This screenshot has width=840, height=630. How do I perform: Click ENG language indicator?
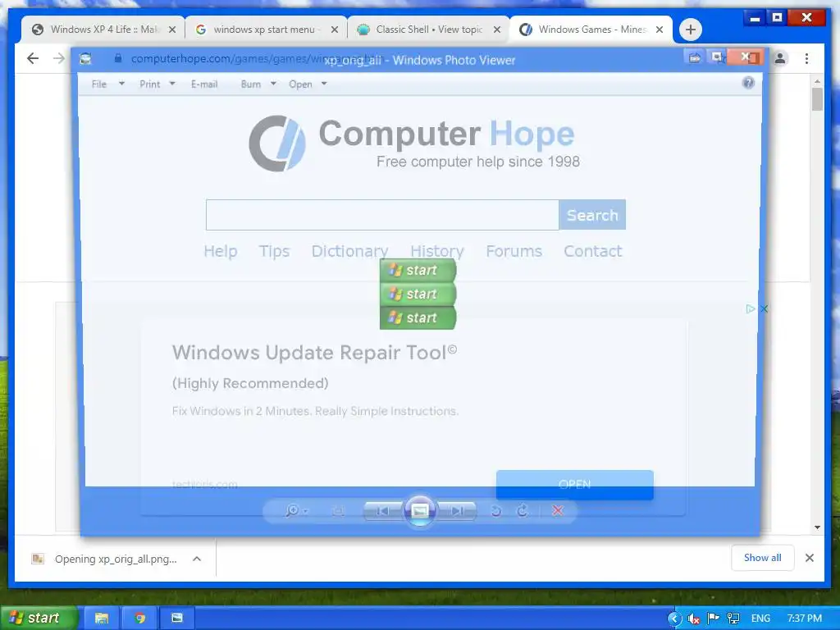[x=760, y=619]
